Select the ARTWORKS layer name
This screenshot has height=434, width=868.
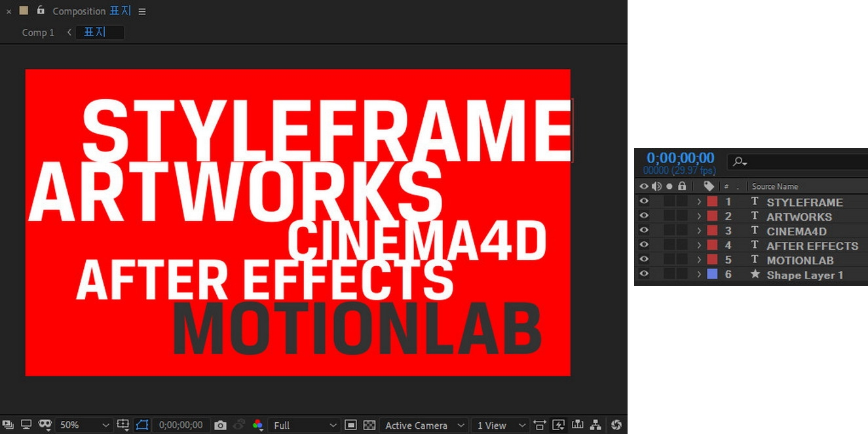point(799,217)
